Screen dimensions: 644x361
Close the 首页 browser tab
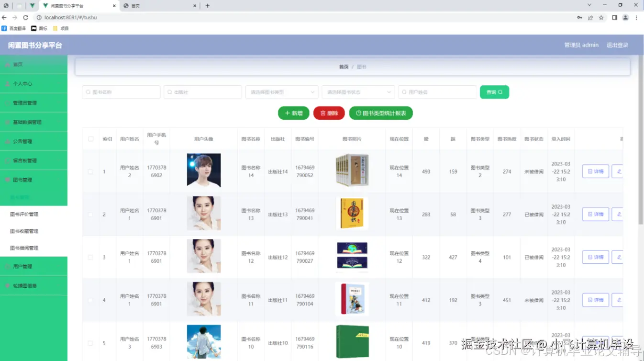pos(195,6)
